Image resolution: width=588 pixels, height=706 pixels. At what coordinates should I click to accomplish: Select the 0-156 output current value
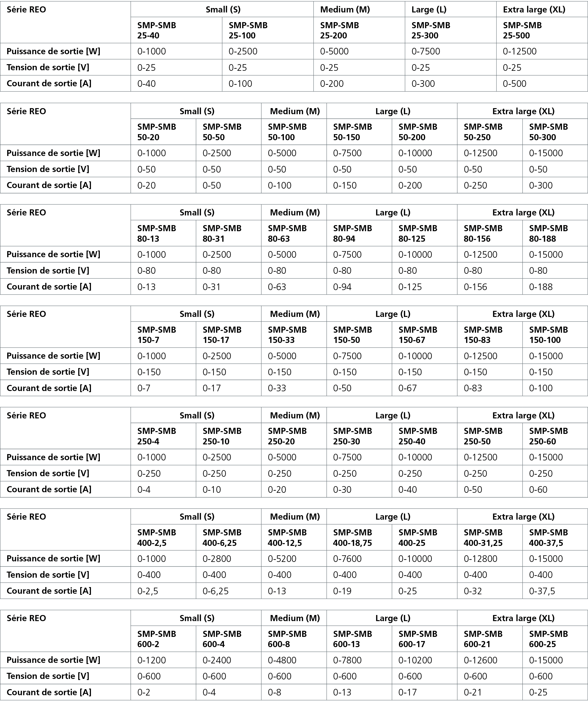pos(475,287)
